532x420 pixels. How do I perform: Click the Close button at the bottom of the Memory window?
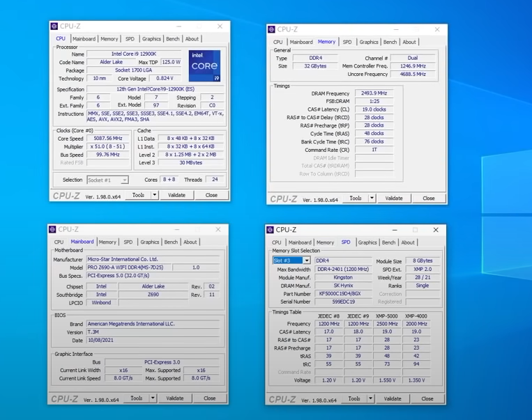pos(429,198)
